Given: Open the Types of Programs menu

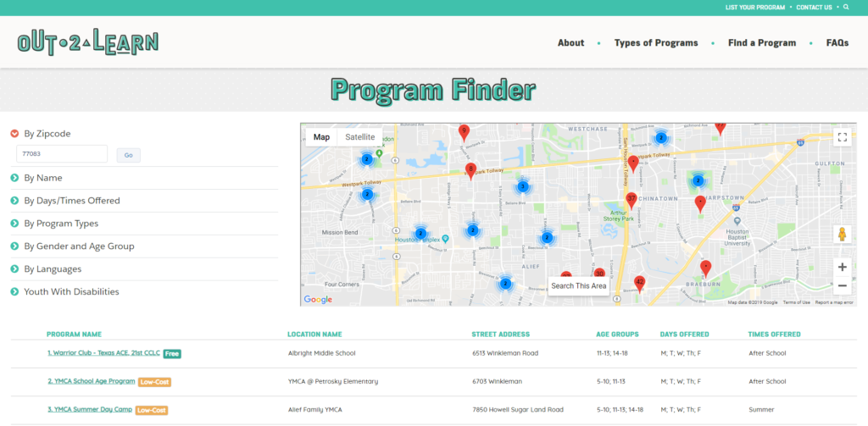Looking at the screenshot, I should tap(656, 42).
